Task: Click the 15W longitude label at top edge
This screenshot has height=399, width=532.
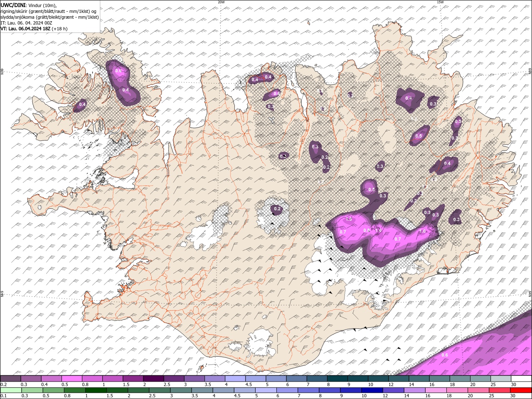Action: coord(440,2)
